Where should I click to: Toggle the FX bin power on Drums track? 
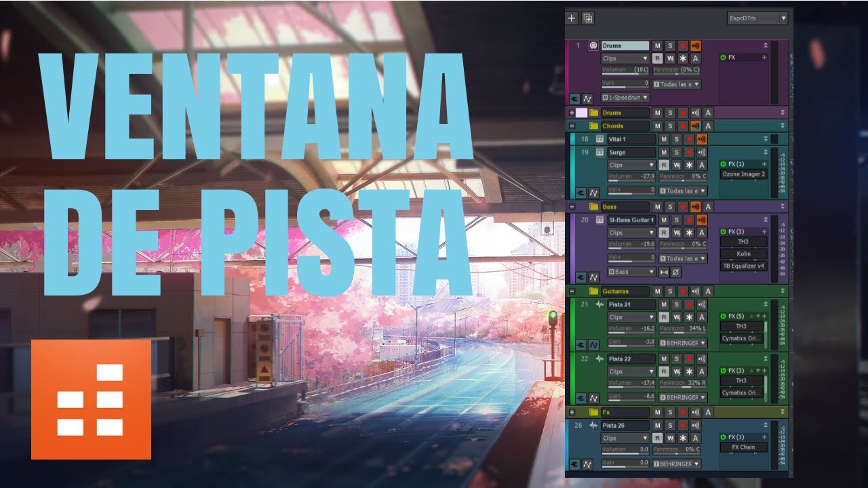pyautogui.click(x=723, y=58)
